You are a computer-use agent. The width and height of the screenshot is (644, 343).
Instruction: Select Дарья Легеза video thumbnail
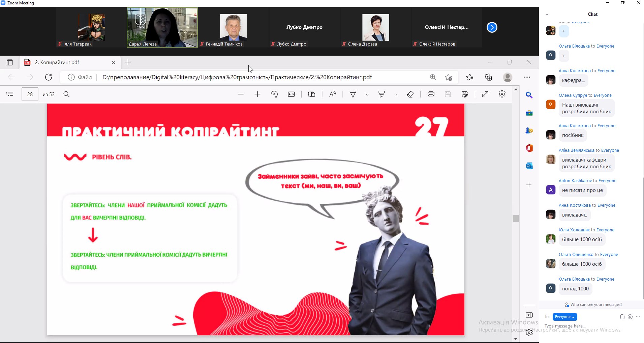pyautogui.click(x=162, y=27)
